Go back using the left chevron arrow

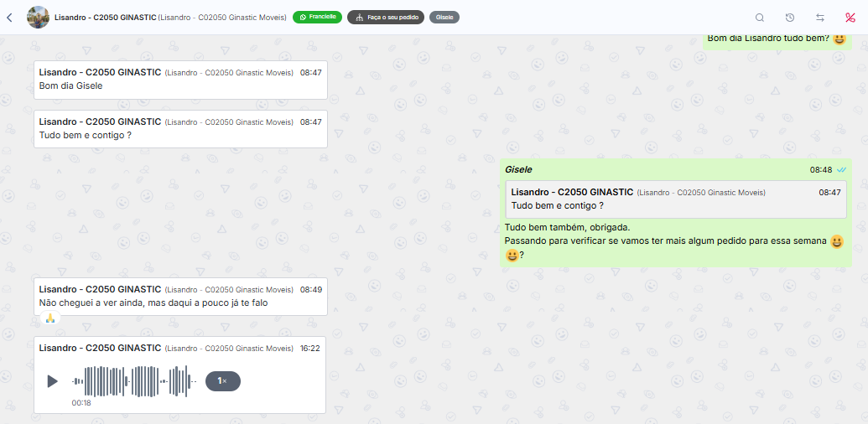pyautogui.click(x=9, y=17)
